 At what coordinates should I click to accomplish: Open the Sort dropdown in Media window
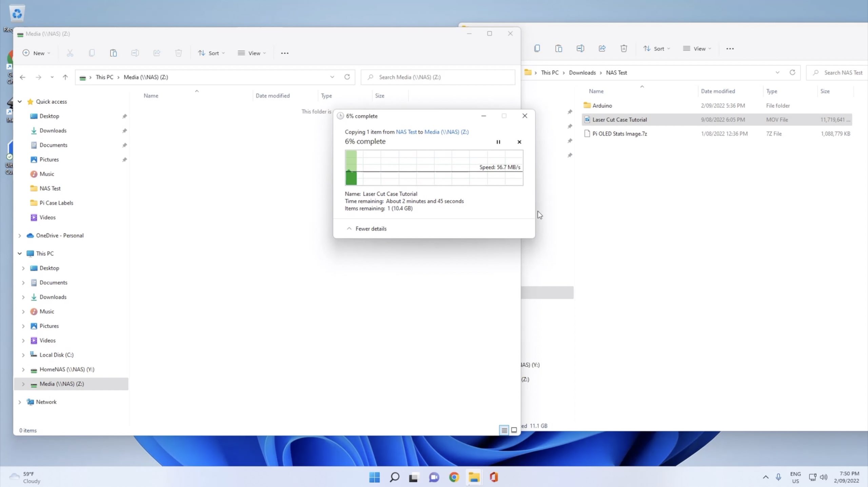[211, 53]
